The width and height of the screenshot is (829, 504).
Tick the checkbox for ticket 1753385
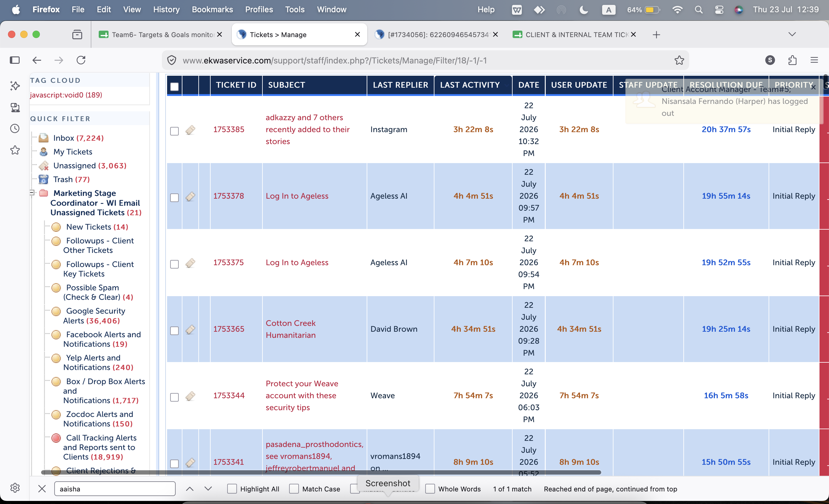(174, 131)
